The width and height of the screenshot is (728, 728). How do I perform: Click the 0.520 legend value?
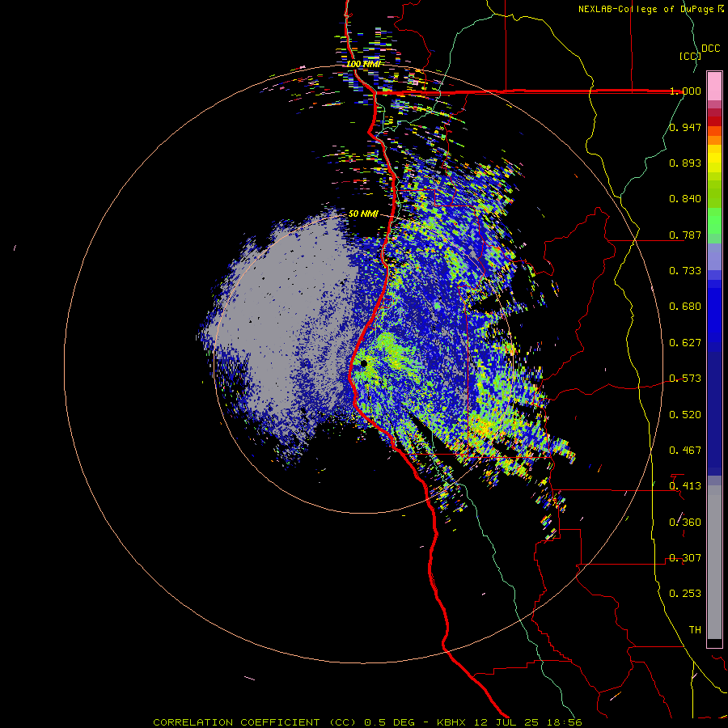coord(685,415)
